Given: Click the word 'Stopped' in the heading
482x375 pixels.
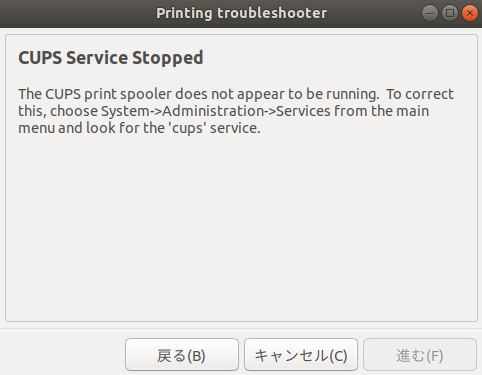Looking at the screenshot, I should click(168, 58).
